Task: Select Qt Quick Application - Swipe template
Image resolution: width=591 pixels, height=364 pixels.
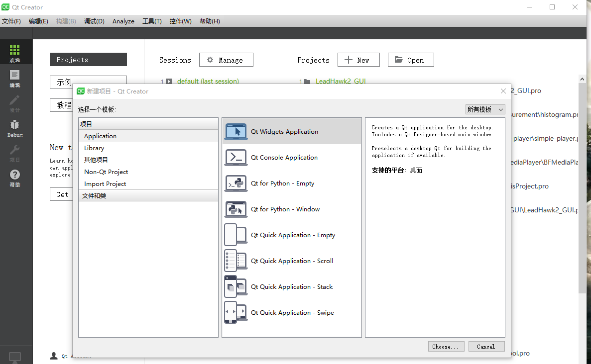Action: 291,312
